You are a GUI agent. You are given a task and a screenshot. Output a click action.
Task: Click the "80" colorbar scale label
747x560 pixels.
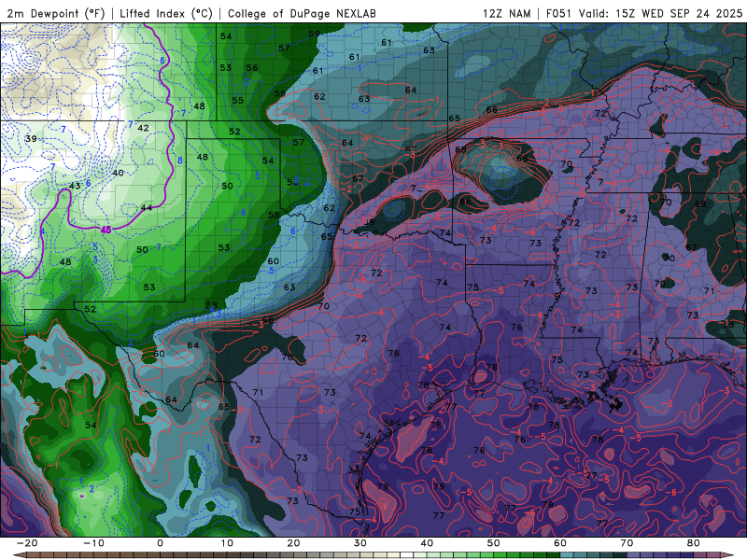coord(694,543)
